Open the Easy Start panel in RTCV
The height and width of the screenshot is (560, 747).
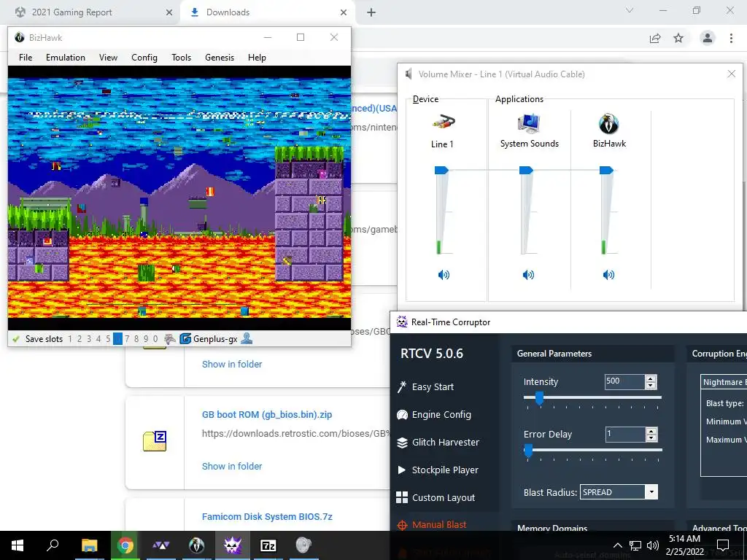425,386
